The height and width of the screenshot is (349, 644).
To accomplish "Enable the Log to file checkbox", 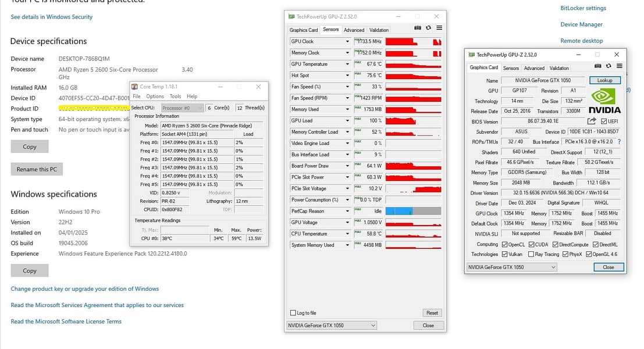I will pyautogui.click(x=293, y=313).
